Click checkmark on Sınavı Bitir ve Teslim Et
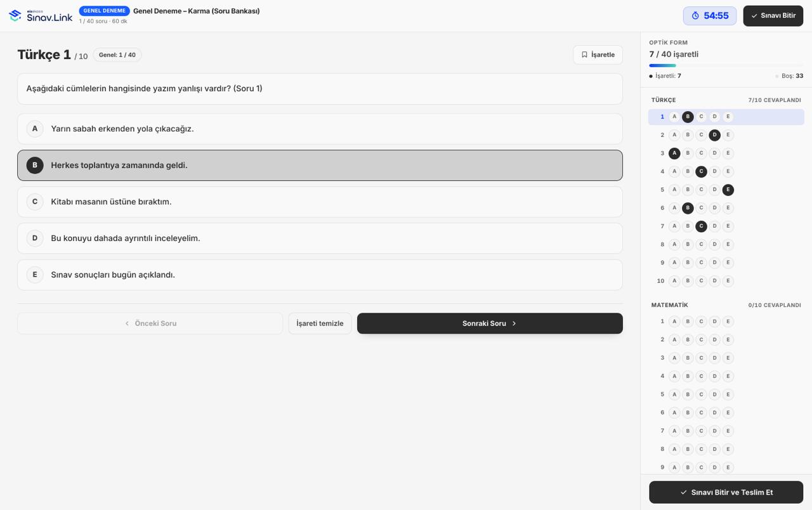Screen dimensions: 812x510 click(683, 492)
